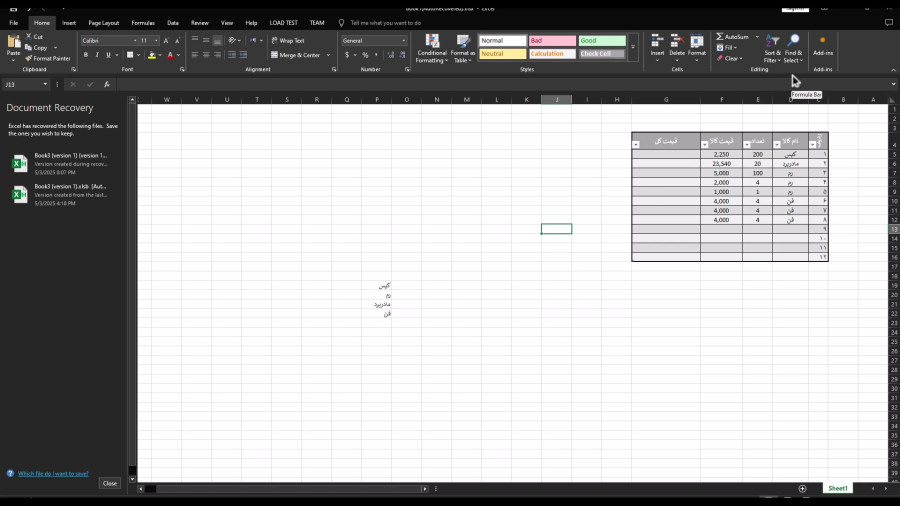Click the column J header
This screenshot has height=506, width=900.
556,100
